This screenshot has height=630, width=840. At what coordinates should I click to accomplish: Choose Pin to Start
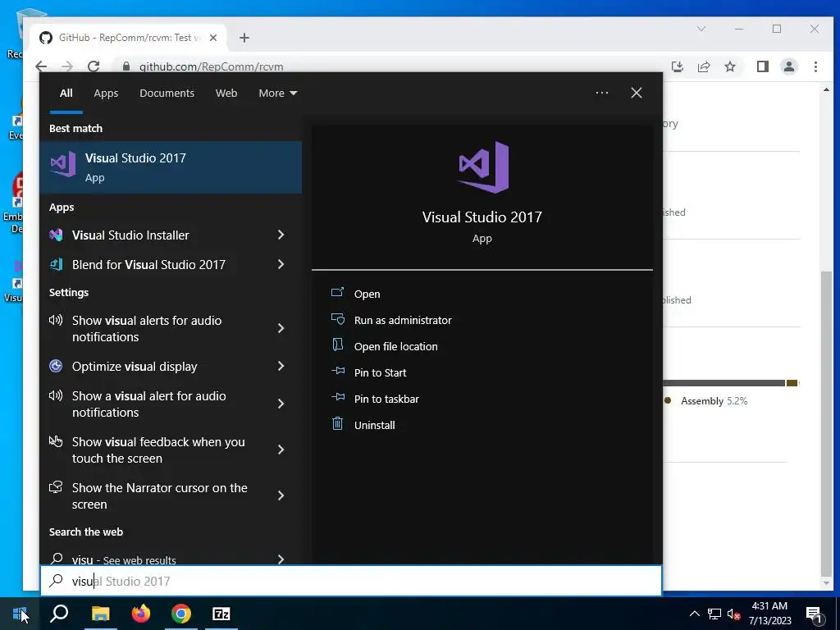(381, 373)
